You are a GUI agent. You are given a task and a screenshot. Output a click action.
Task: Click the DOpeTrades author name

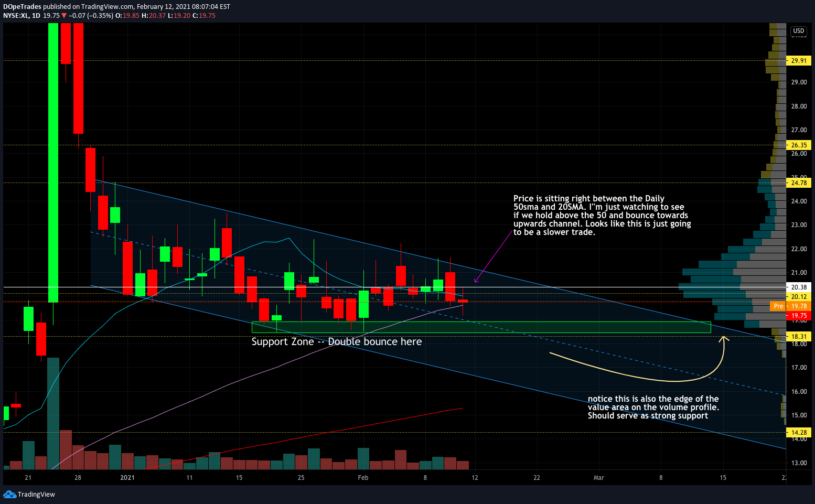pos(22,7)
